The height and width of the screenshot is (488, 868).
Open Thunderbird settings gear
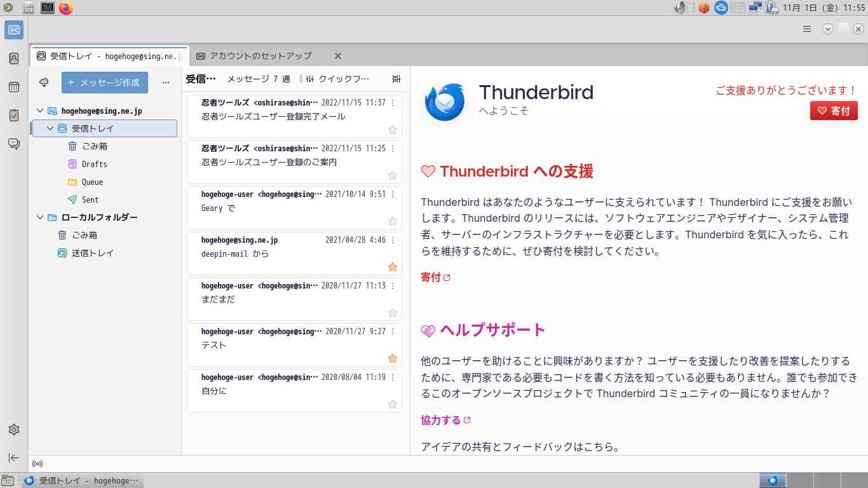(x=14, y=430)
